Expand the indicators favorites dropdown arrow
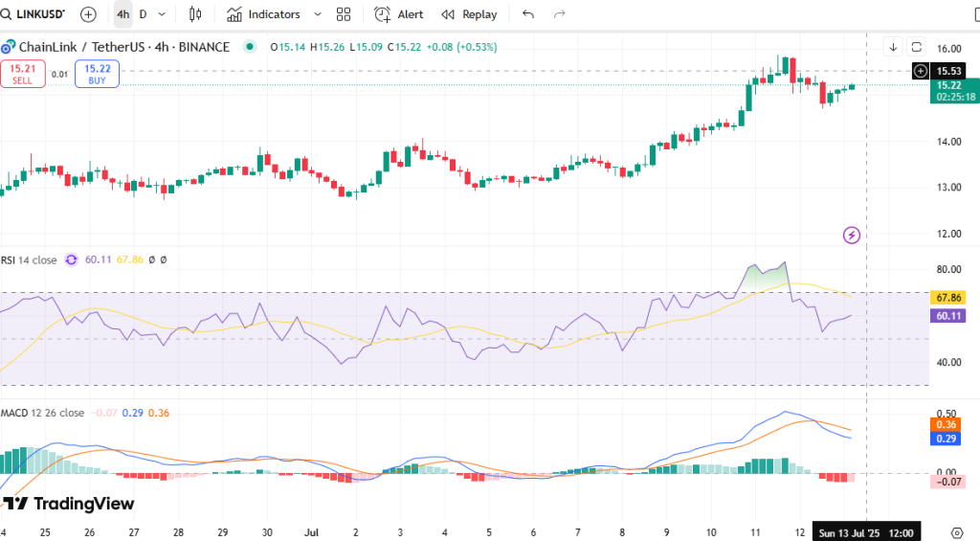Image resolution: width=980 pixels, height=541 pixels. point(318,14)
